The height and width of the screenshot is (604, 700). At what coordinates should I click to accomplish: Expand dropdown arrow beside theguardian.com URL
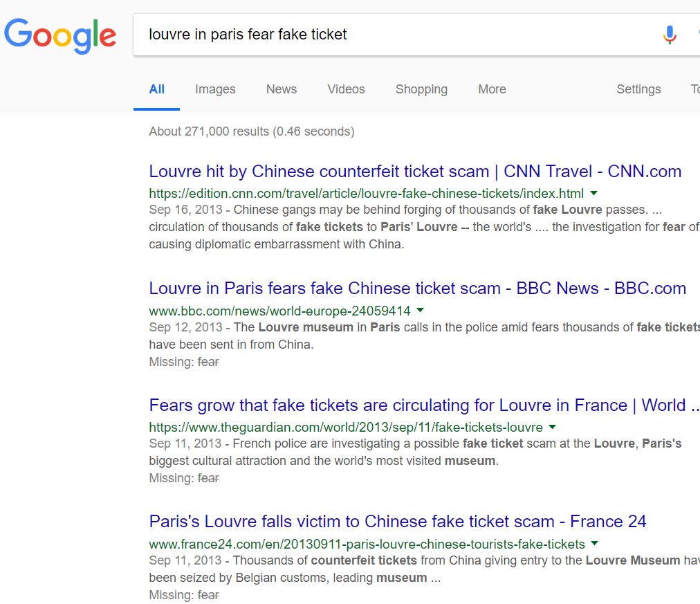[552, 427]
